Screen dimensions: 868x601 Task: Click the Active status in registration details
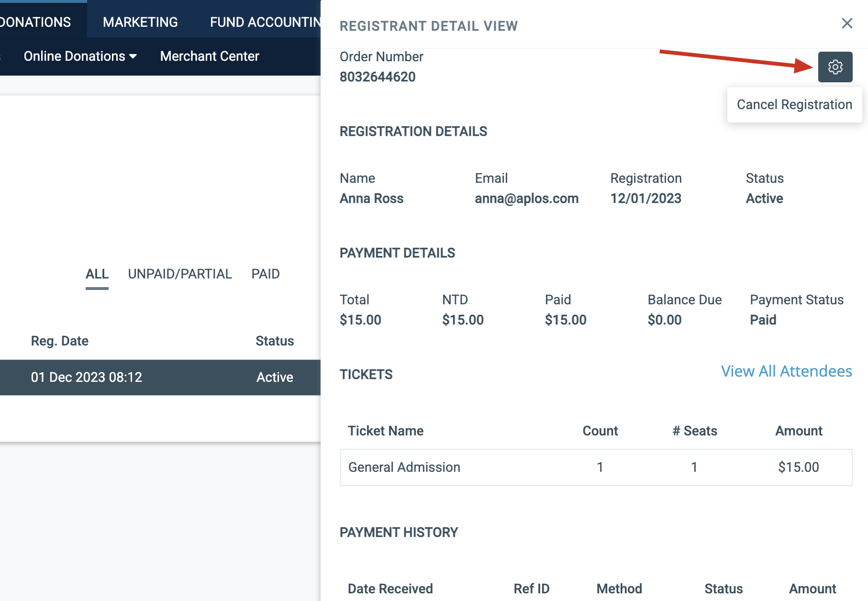(x=765, y=199)
